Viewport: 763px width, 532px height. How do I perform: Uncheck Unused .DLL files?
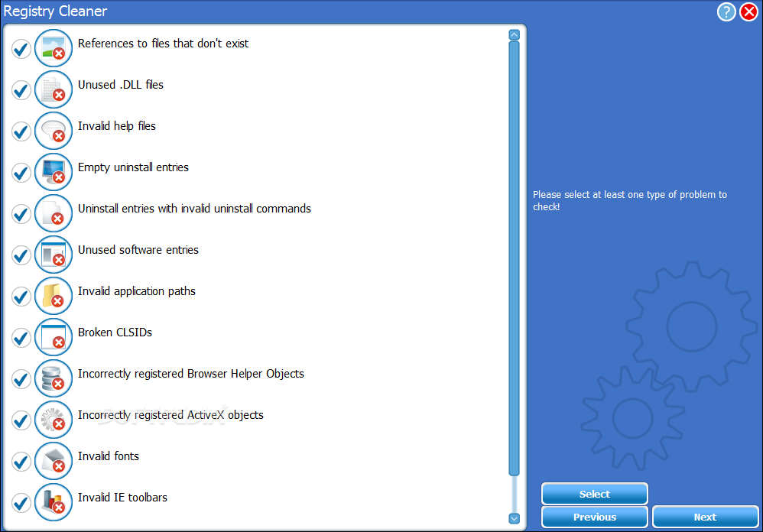tap(21, 90)
